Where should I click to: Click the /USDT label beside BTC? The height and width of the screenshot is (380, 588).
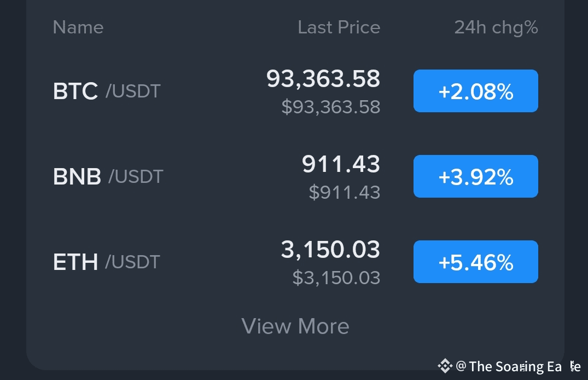(x=133, y=91)
